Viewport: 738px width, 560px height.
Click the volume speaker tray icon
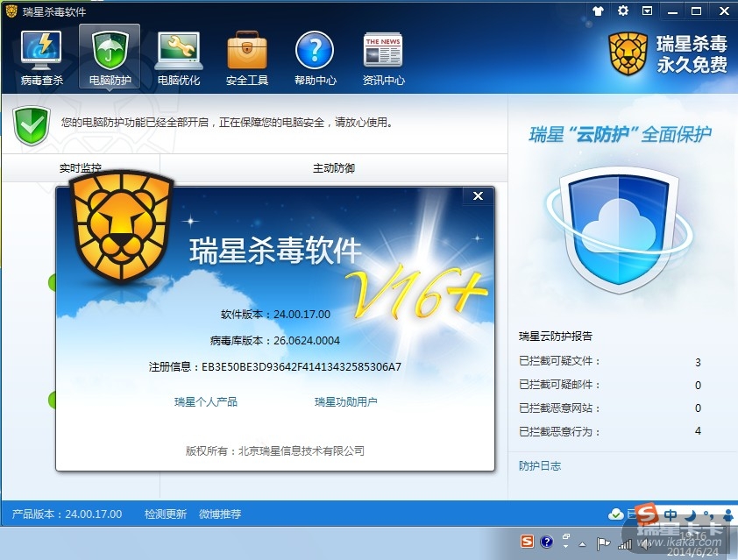tap(644, 544)
